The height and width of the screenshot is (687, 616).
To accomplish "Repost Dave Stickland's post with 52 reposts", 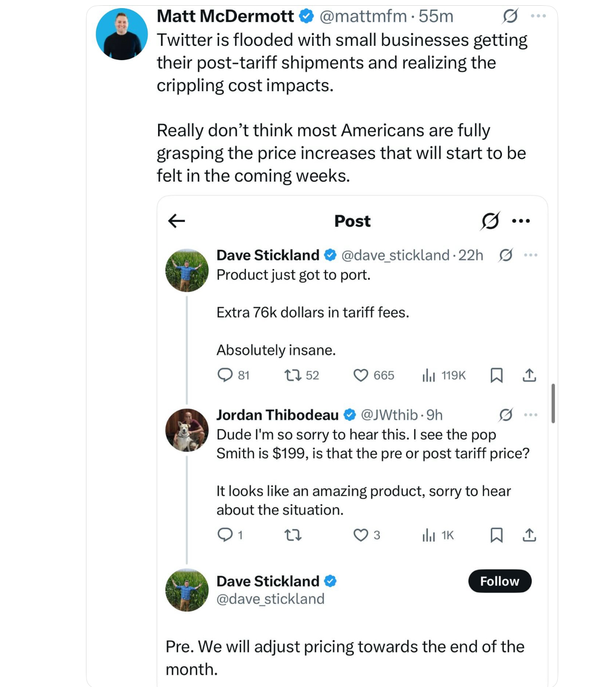I will coord(293,375).
